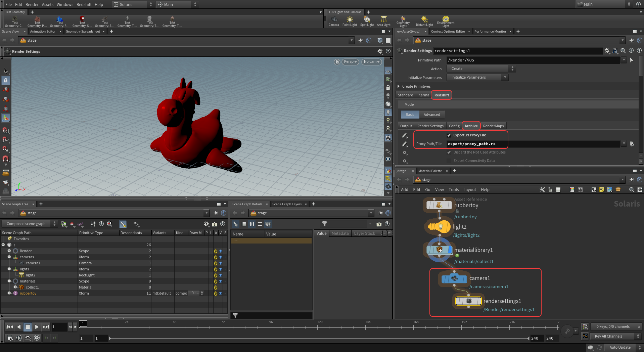Toggle visibility of light2 prim

[x=220, y=275]
